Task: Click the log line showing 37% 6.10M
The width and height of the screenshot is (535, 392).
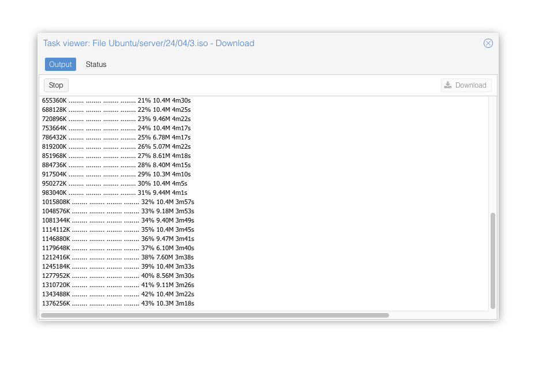Action: click(119, 248)
